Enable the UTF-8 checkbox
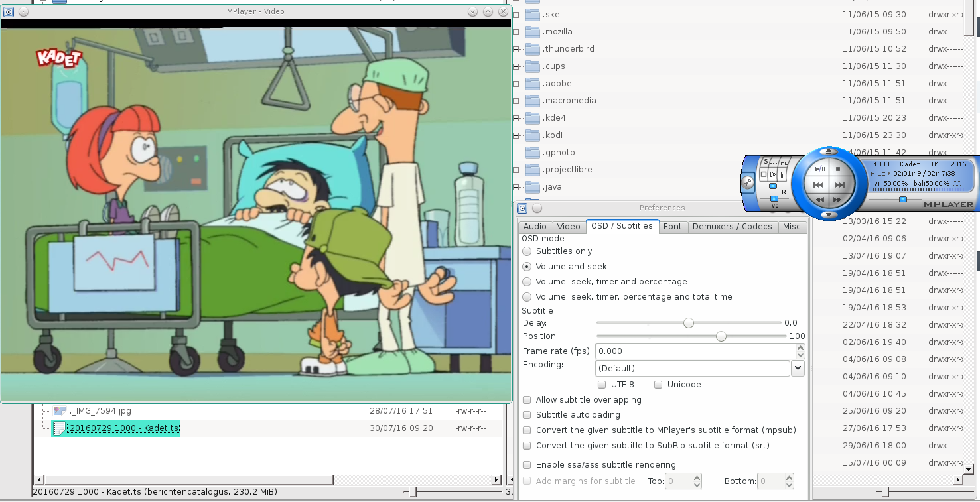Viewport: 980px width, 502px height. (x=602, y=385)
